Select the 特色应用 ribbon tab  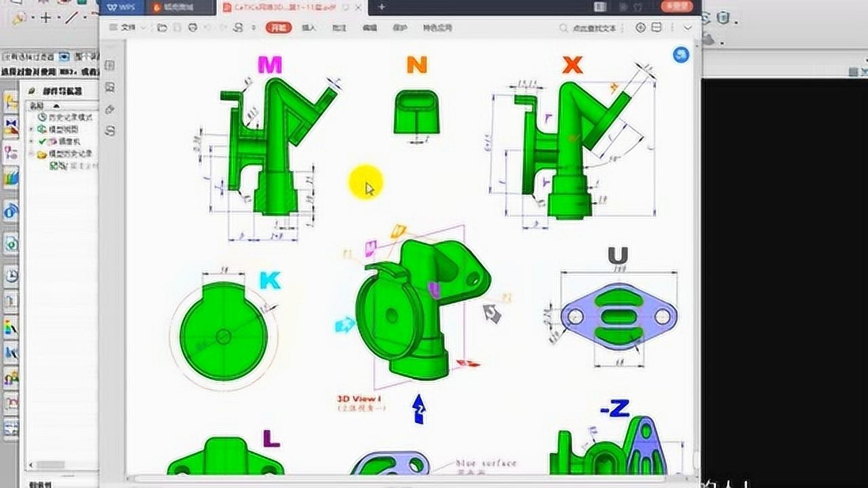click(437, 28)
